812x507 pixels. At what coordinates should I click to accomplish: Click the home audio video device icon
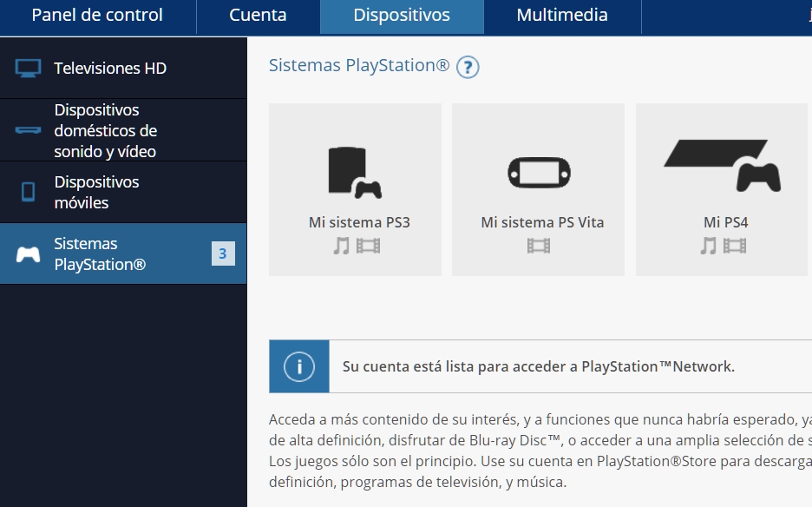[28, 131]
